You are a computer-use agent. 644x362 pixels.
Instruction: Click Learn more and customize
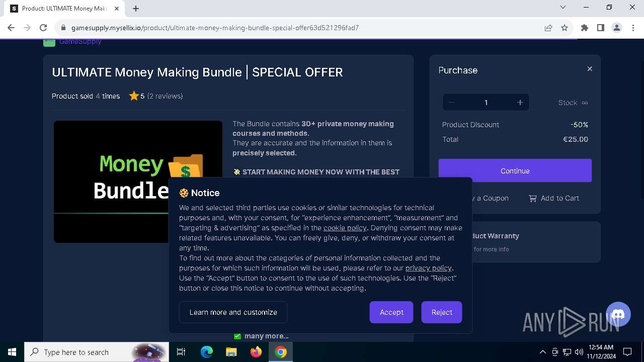[x=233, y=312]
